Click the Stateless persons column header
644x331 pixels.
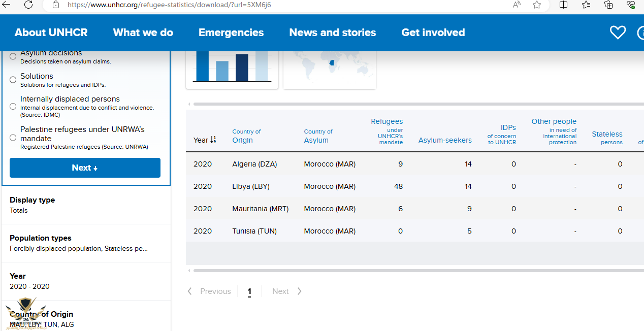(x=607, y=138)
